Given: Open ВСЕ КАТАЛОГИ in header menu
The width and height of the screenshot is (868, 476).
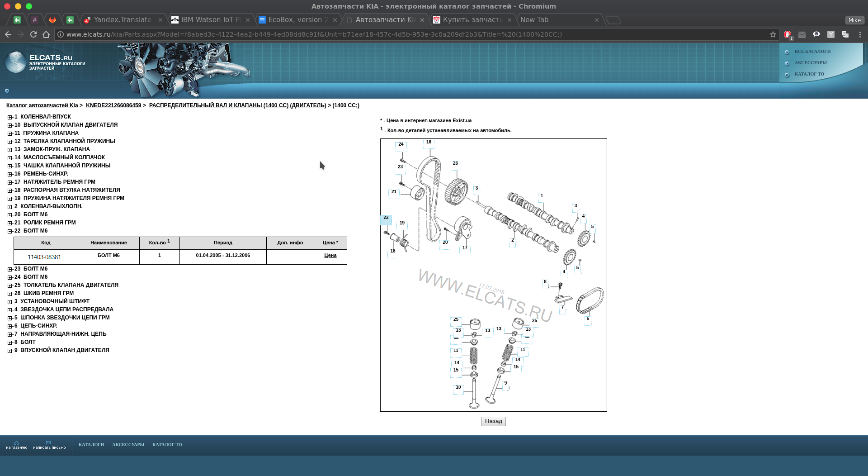Looking at the screenshot, I should click(812, 52).
